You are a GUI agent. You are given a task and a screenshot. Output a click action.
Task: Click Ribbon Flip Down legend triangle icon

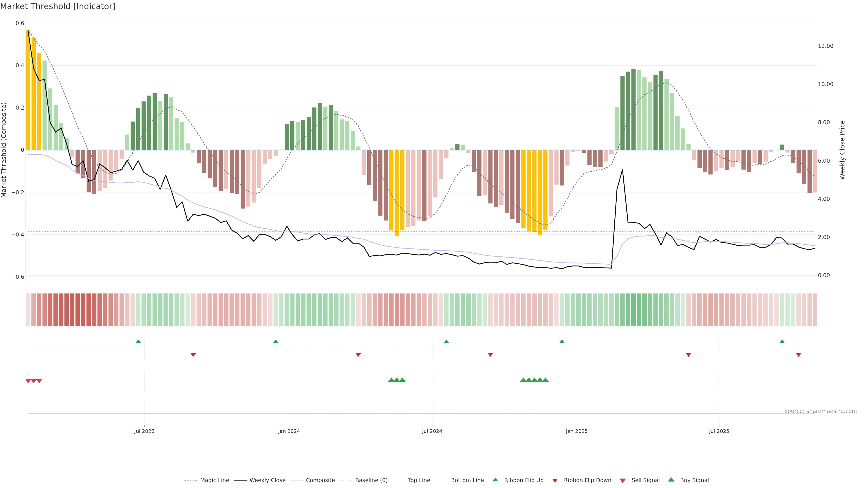555,480
